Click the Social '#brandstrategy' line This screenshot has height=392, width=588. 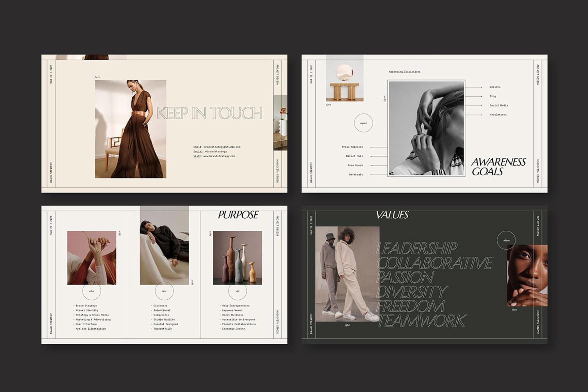tap(210, 151)
